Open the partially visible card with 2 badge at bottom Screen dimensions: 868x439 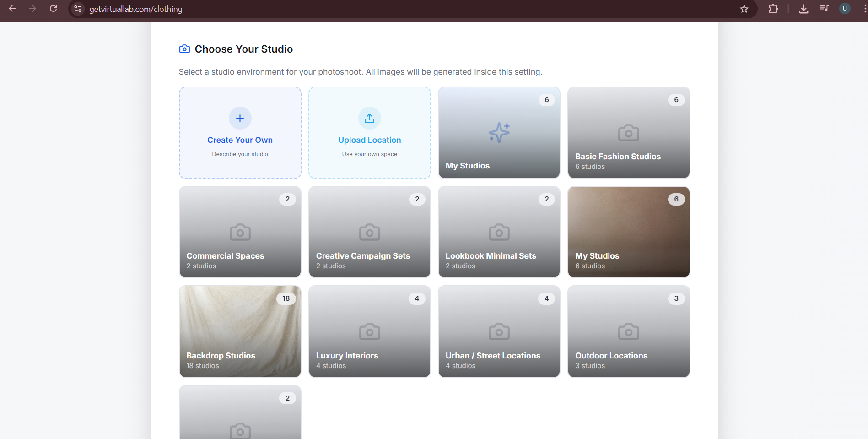240,412
